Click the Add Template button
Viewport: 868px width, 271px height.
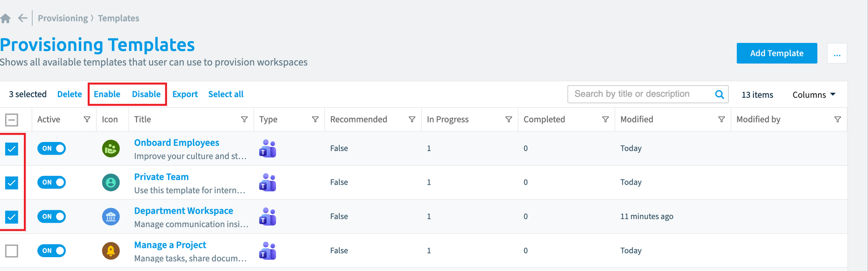pyautogui.click(x=777, y=53)
